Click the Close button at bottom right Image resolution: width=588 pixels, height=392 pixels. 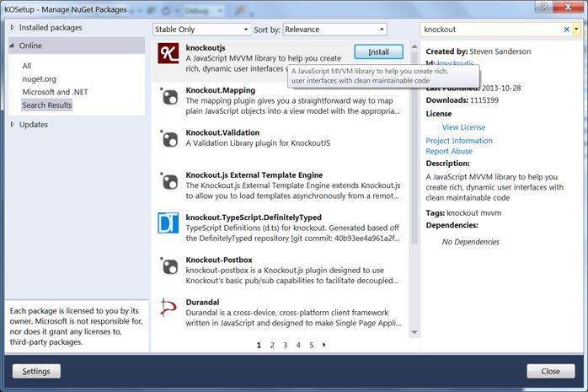click(550, 371)
